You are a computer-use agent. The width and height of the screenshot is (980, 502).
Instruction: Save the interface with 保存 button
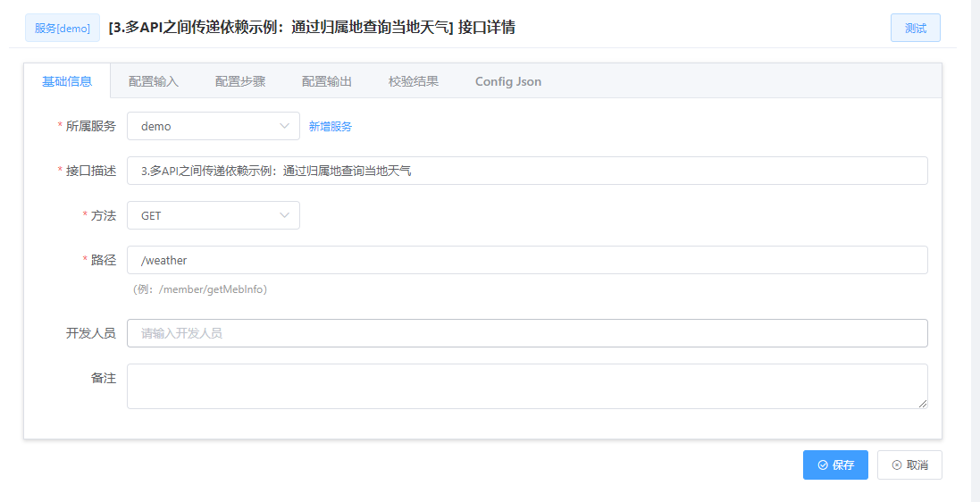coord(835,465)
